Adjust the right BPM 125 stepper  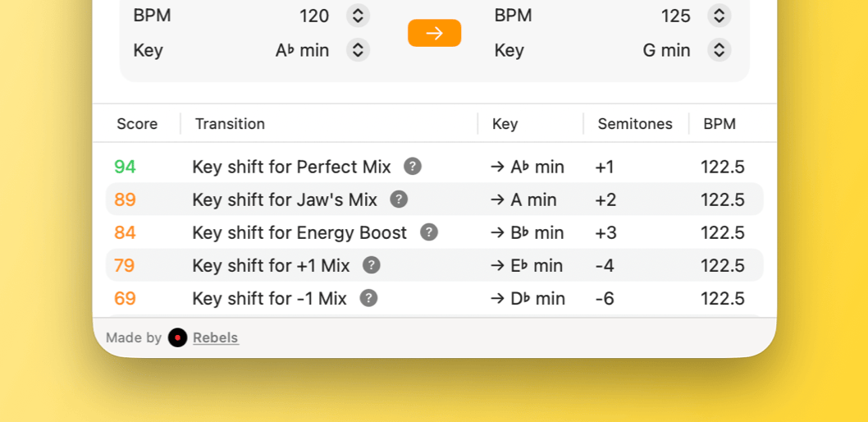pos(719,16)
